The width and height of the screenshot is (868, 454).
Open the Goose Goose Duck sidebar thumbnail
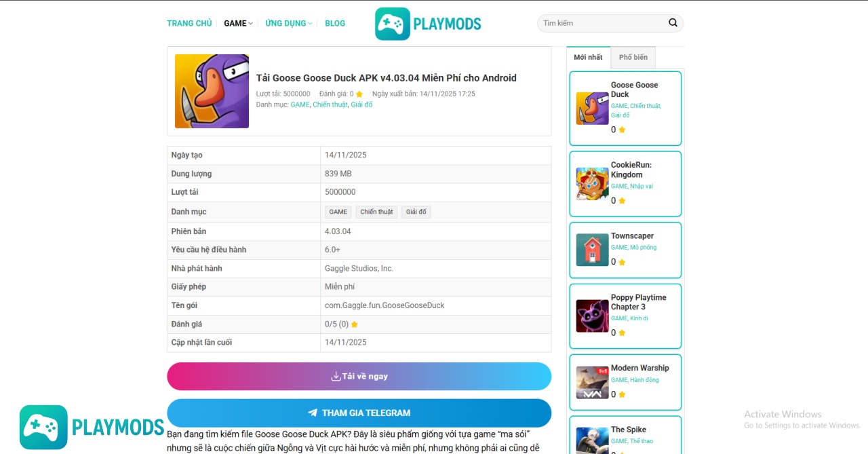pyautogui.click(x=592, y=109)
